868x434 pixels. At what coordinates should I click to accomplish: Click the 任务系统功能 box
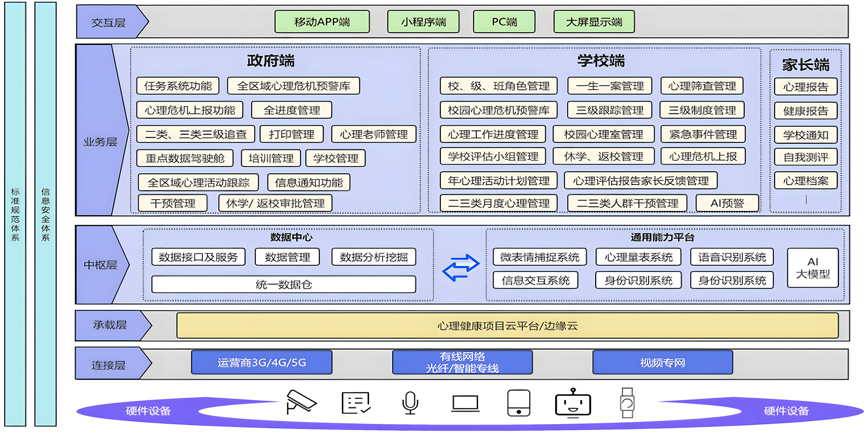tap(178, 86)
